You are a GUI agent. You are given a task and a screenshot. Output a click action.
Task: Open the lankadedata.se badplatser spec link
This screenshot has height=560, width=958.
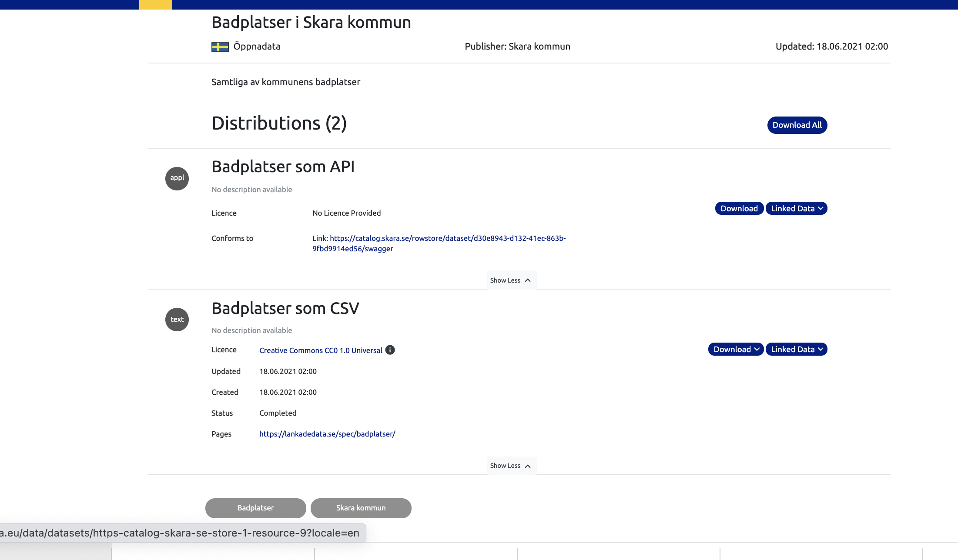click(x=327, y=434)
